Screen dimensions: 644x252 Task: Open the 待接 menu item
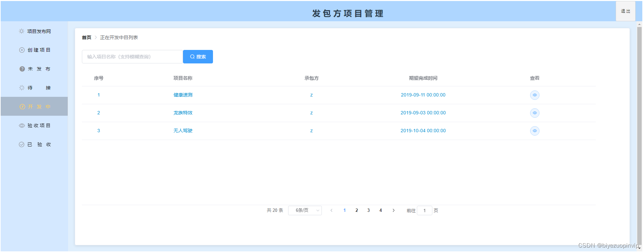tap(34, 88)
